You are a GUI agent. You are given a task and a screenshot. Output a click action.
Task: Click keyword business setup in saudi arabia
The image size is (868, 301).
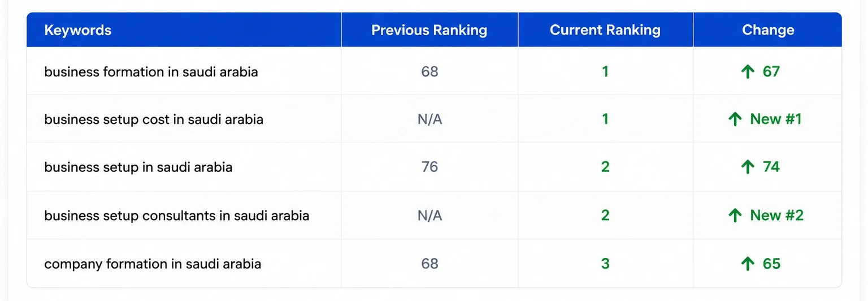click(138, 167)
